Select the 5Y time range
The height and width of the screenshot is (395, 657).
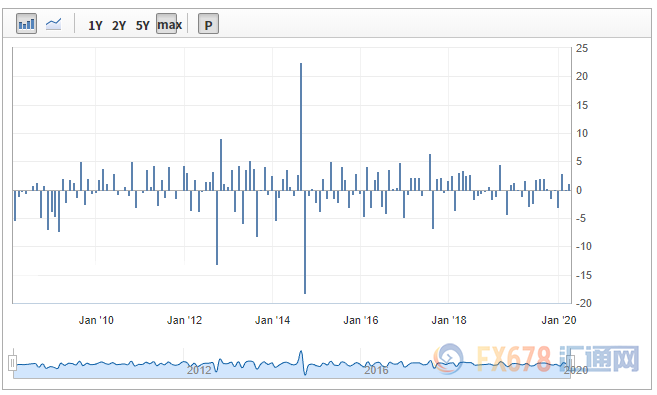click(x=142, y=26)
